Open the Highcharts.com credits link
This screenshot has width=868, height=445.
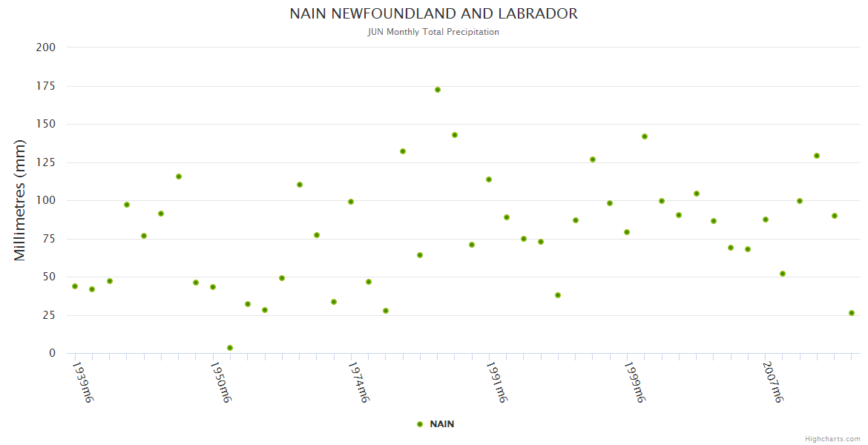pyautogui.click(x=832, y=439)
